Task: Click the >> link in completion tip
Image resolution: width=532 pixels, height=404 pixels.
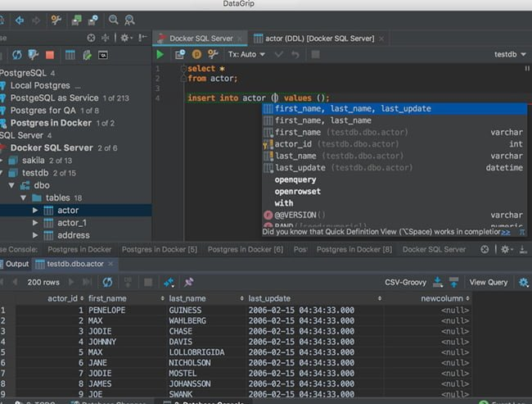Action: (506, 232)
